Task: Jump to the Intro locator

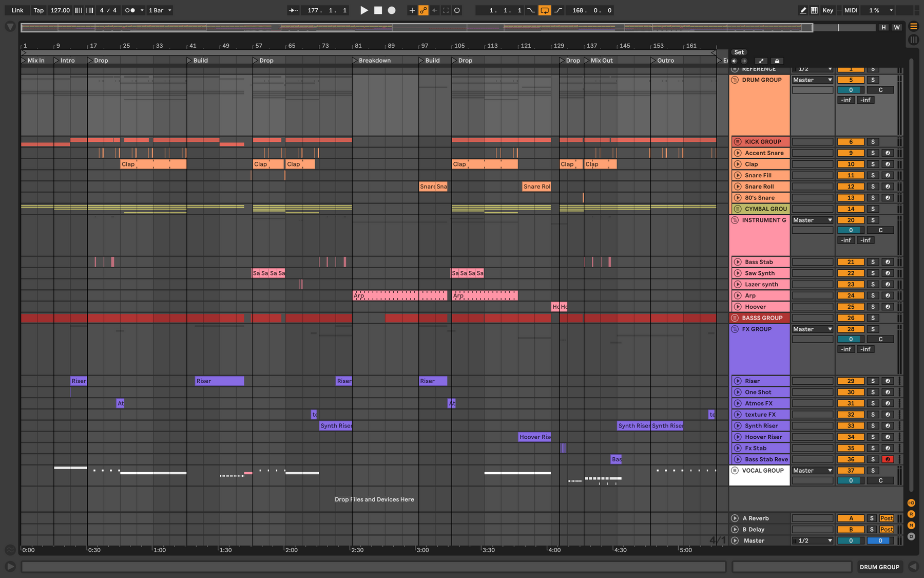Action: [x=64, y=61]
